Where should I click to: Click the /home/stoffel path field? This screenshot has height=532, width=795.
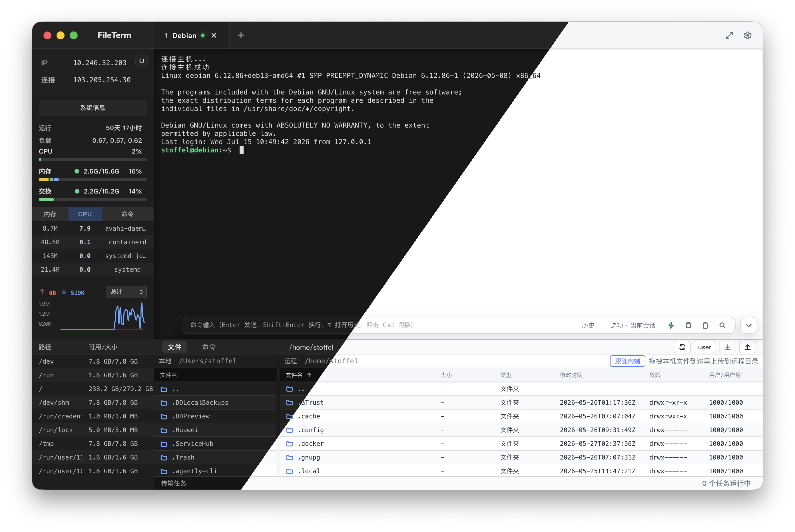pos(311,347)
